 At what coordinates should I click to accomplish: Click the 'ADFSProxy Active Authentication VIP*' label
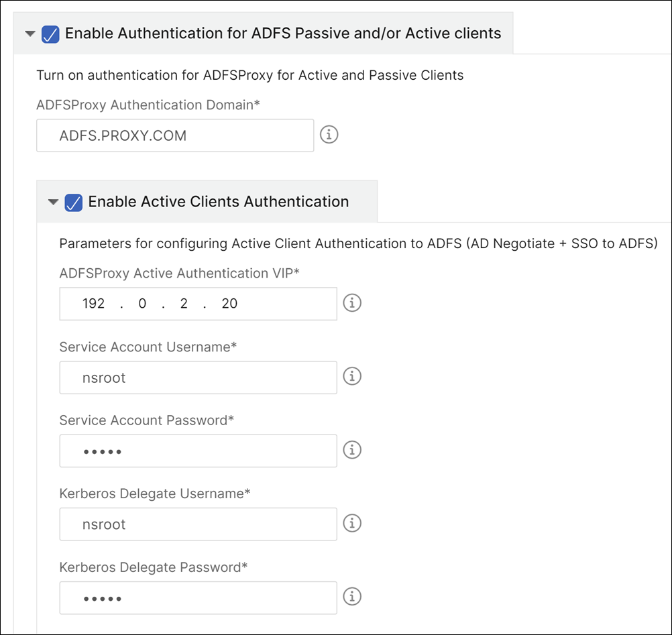180,274
